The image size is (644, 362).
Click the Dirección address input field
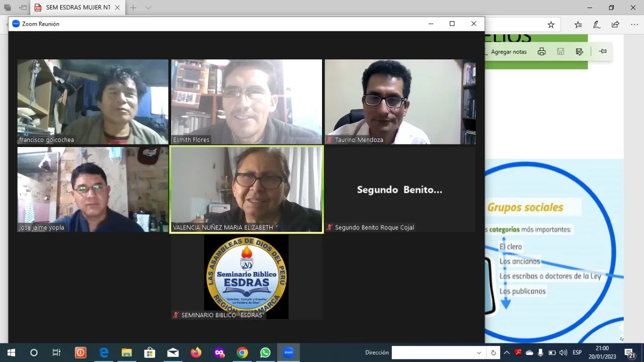coord(433,352)
